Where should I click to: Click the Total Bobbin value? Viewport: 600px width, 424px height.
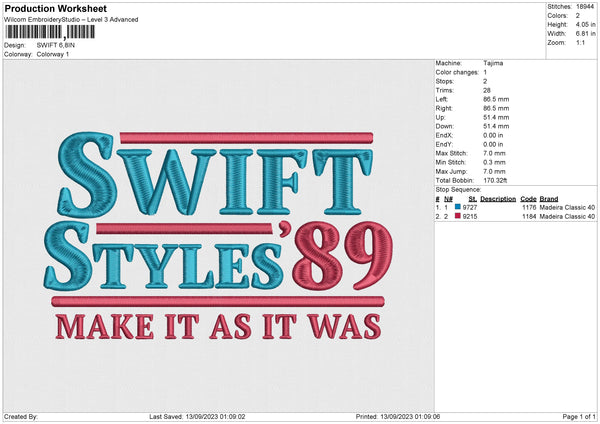click(497, 181)
